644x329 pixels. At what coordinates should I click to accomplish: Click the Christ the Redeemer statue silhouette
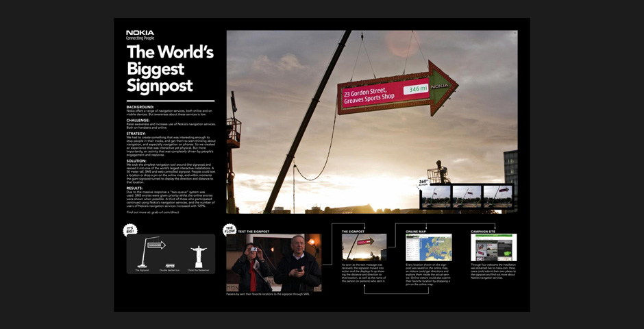[199, 257]
